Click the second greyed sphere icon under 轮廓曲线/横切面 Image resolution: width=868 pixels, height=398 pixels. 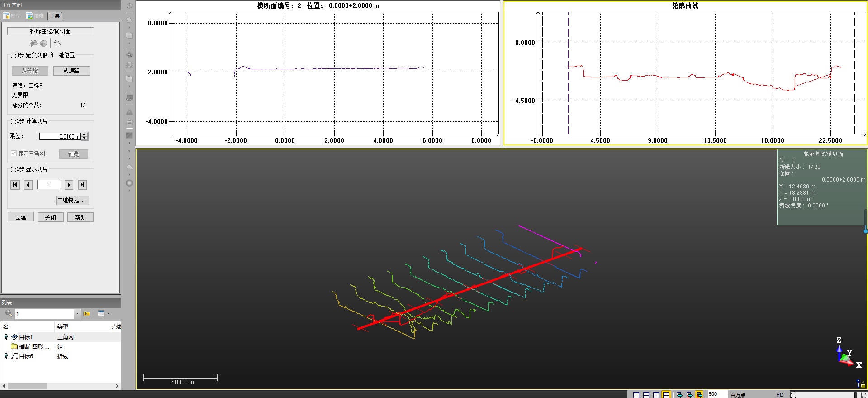click(x=43, y=43)
